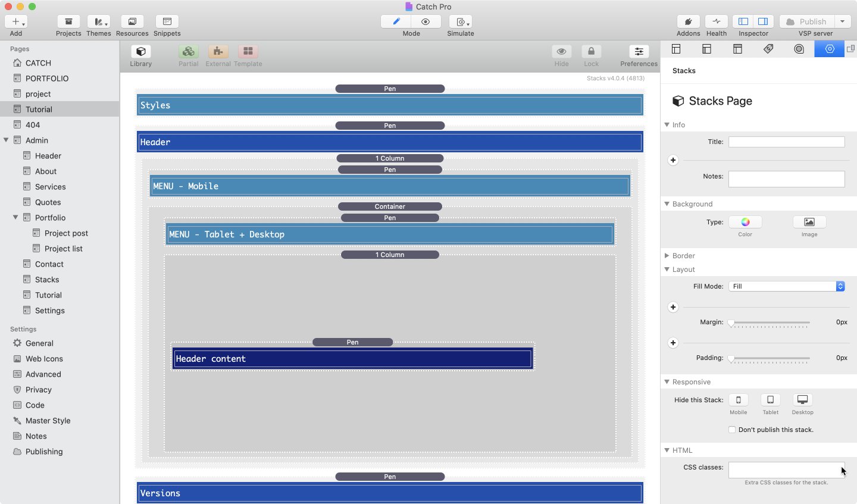Open the Snippets toolbar icon
Image resolution: width=857 pixels, height=504 pixels.
coord(167,21)
